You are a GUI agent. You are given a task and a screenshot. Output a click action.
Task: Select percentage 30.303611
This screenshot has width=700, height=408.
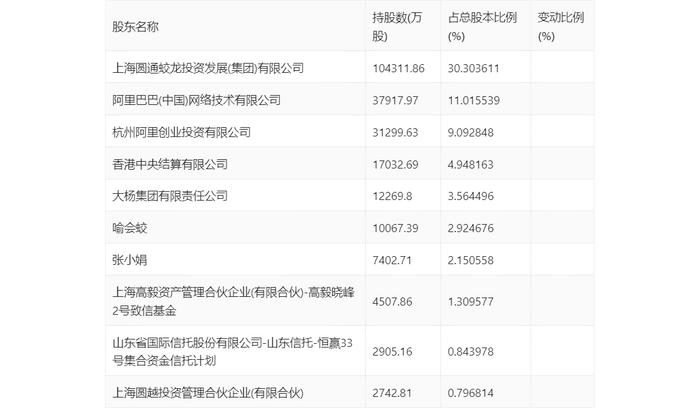(x=474, y=68)
